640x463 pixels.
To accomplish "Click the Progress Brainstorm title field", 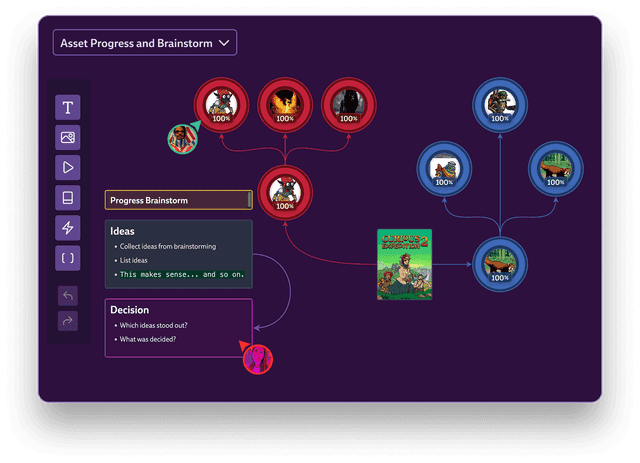I will pos(176,200).
